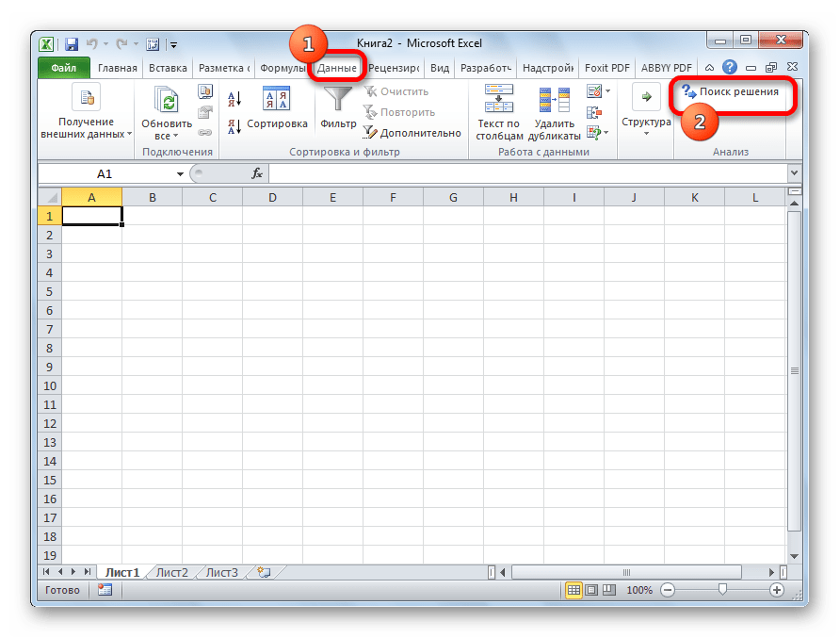Open Обновить все dropdown arrow

(x=175, y=136)
